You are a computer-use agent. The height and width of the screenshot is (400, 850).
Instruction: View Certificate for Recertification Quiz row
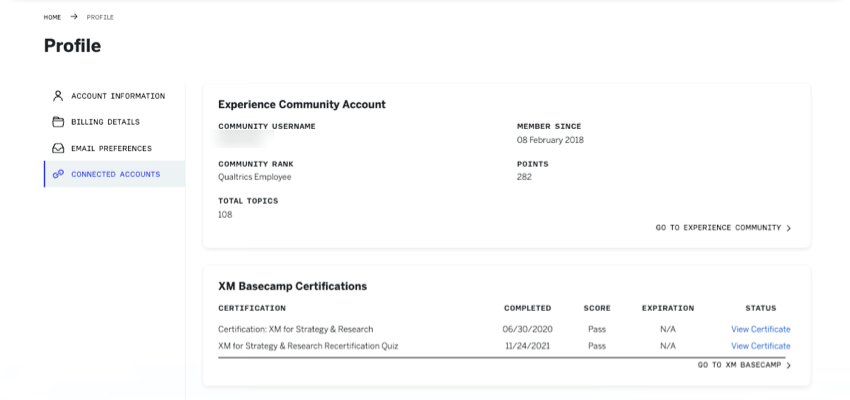click(761, 346)
